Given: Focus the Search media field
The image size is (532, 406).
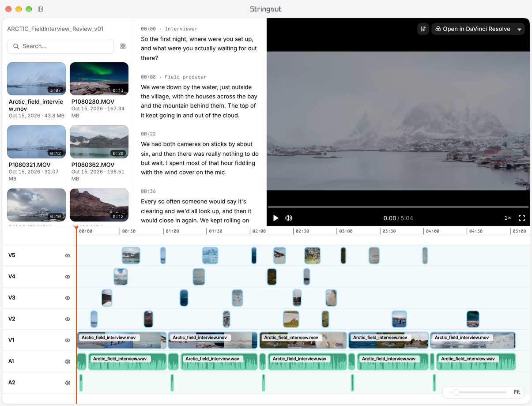Looking at the screenshot, I should coord(60,46).
